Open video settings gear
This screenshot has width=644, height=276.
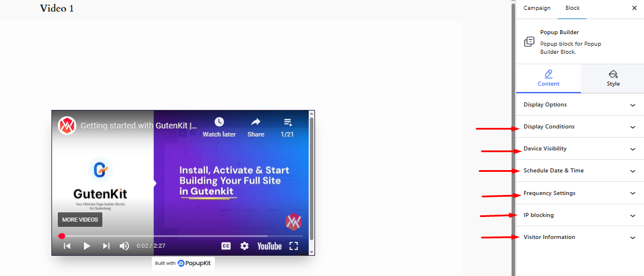[x=245, y=246]
